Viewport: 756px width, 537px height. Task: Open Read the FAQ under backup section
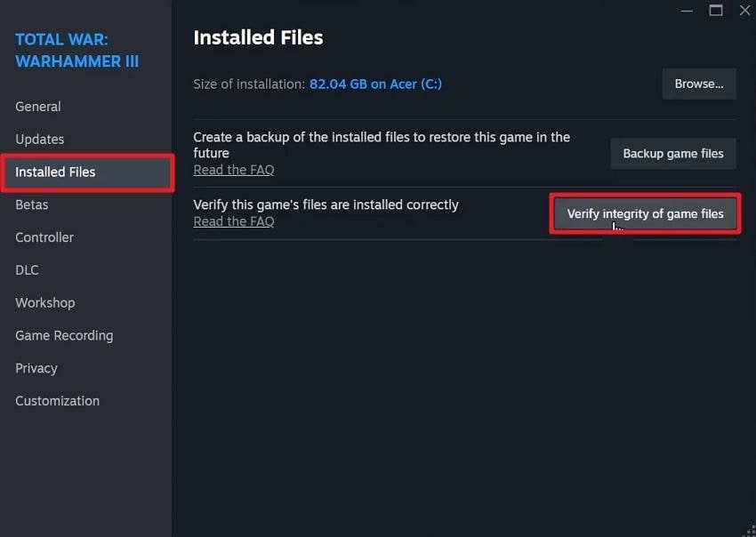click(x=234, y=169)
